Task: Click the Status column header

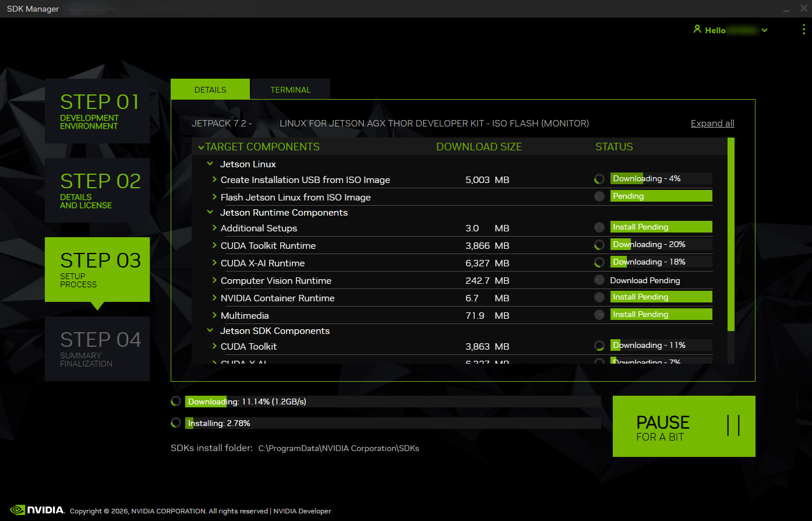Action: [614, 147]
